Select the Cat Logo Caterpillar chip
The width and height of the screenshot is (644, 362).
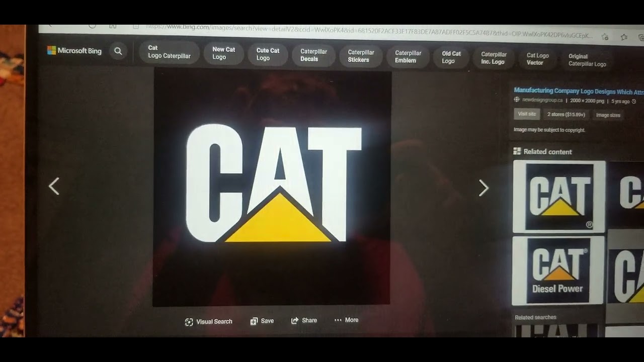[169, 52]
